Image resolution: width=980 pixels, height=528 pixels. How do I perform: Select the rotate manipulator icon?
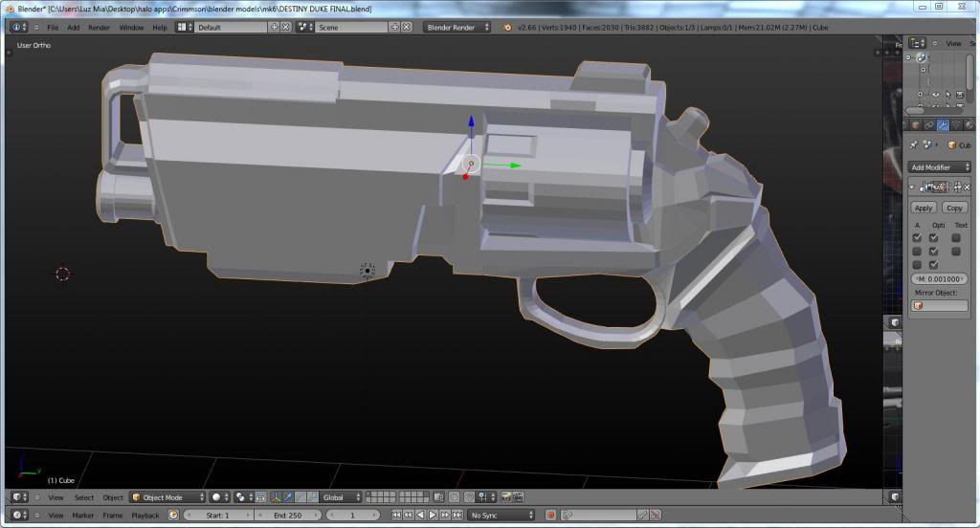click(300, 497)
